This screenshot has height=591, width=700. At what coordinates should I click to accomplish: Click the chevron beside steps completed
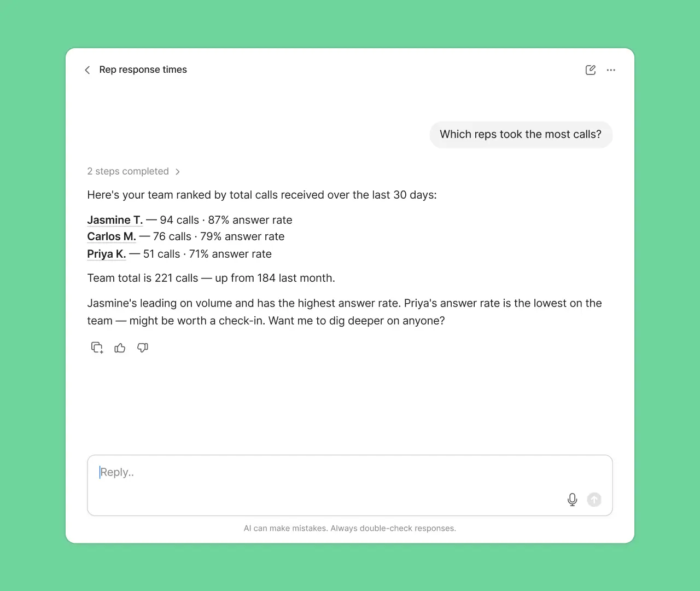pos(178,171)
